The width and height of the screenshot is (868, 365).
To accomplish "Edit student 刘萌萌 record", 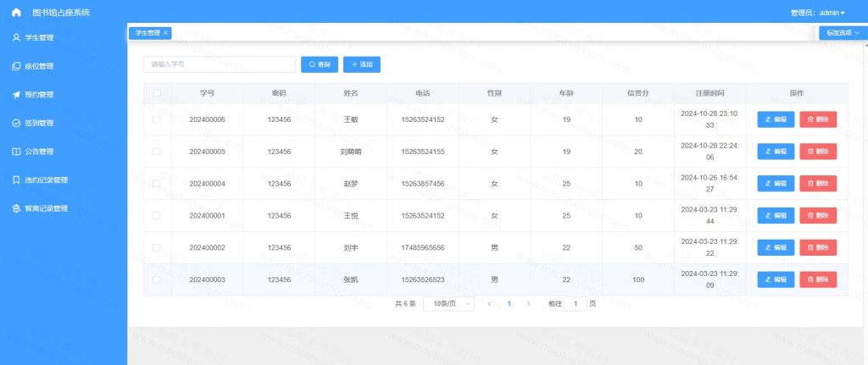I will pyautogui.click(x=776, y=152).
